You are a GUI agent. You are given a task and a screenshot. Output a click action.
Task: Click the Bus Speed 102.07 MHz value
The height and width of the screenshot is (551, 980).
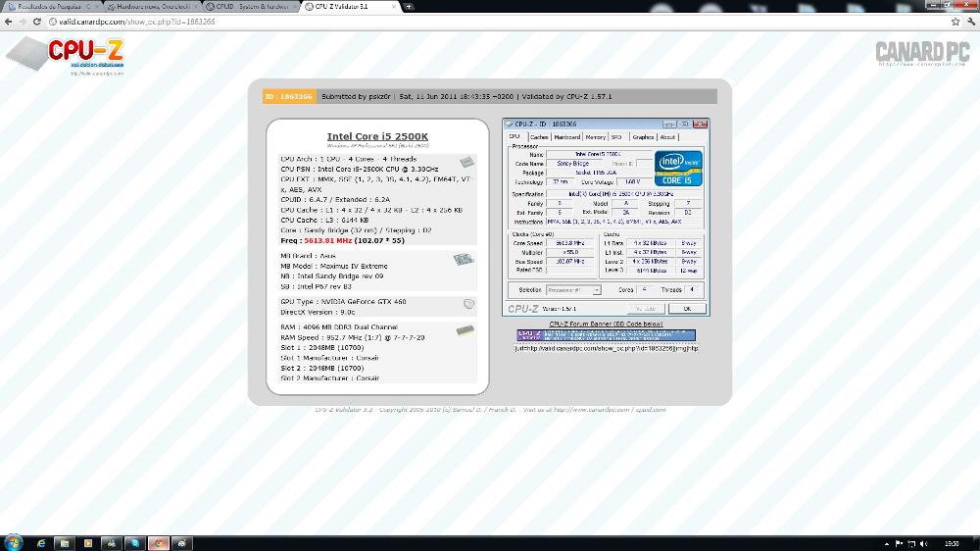point(570,262)
